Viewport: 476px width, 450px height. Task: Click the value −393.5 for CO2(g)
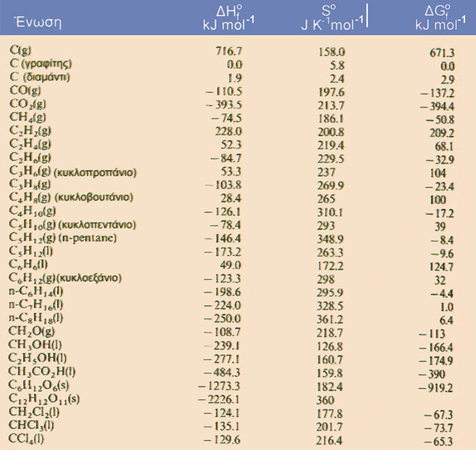coord(224,105)
